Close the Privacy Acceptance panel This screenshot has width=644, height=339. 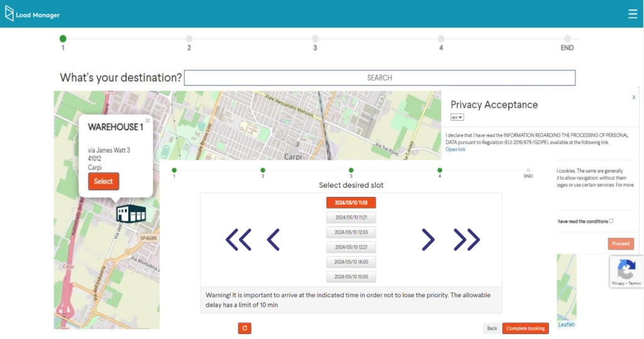pos(634,97)
